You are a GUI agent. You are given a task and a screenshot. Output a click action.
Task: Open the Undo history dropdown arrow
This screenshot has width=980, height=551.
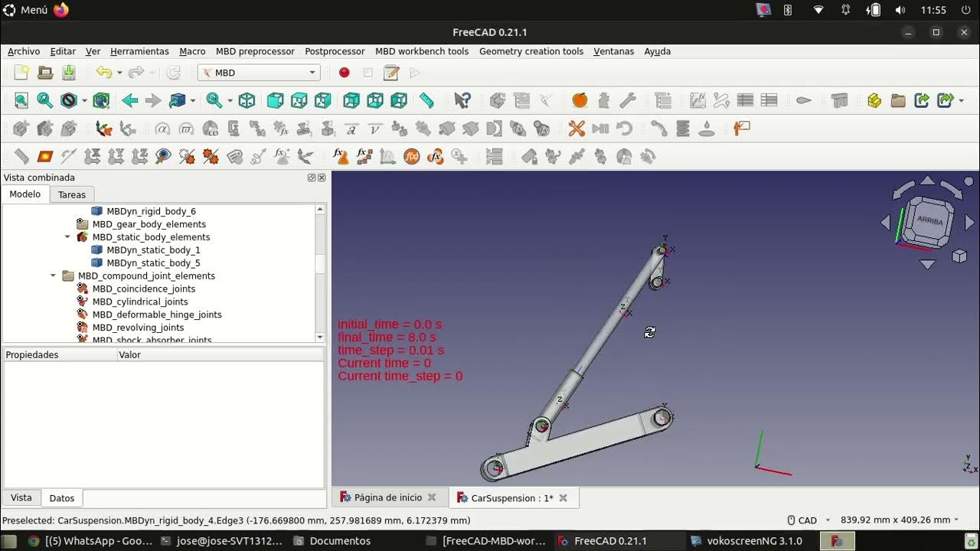[119, 73]
